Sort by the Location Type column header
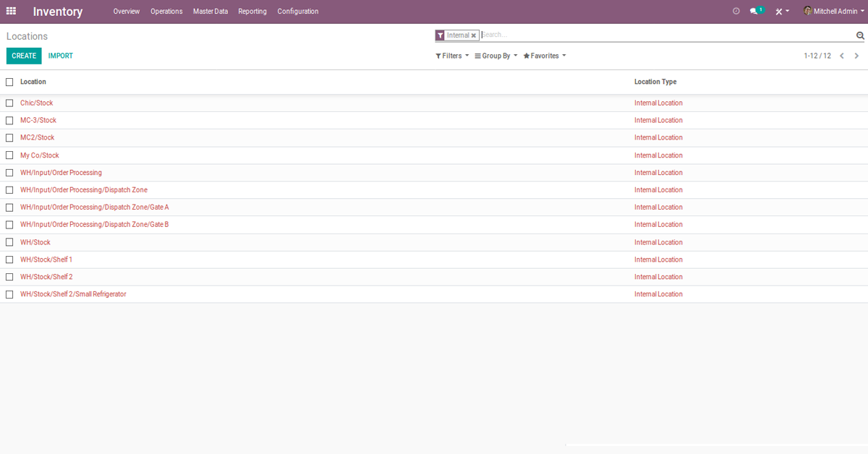The height and width of the screenshot is (454, 868). (x=655, y=82)
